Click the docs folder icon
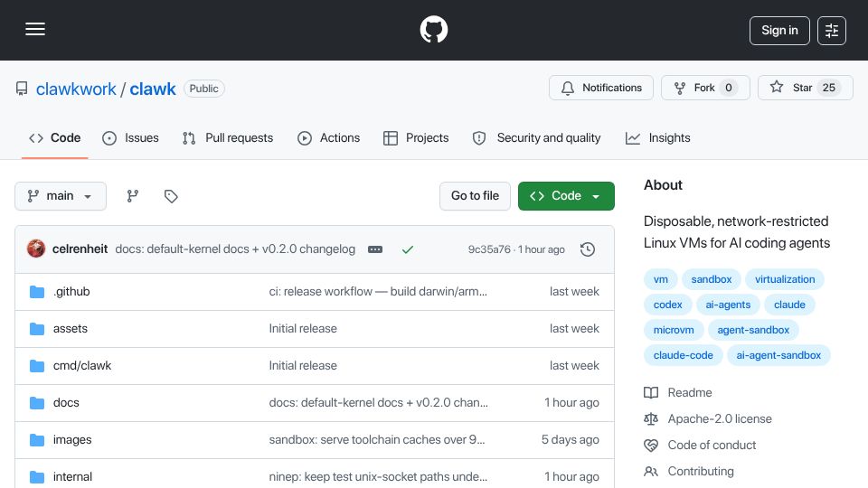Screen dimensions: 868x488 click(37, 403)
